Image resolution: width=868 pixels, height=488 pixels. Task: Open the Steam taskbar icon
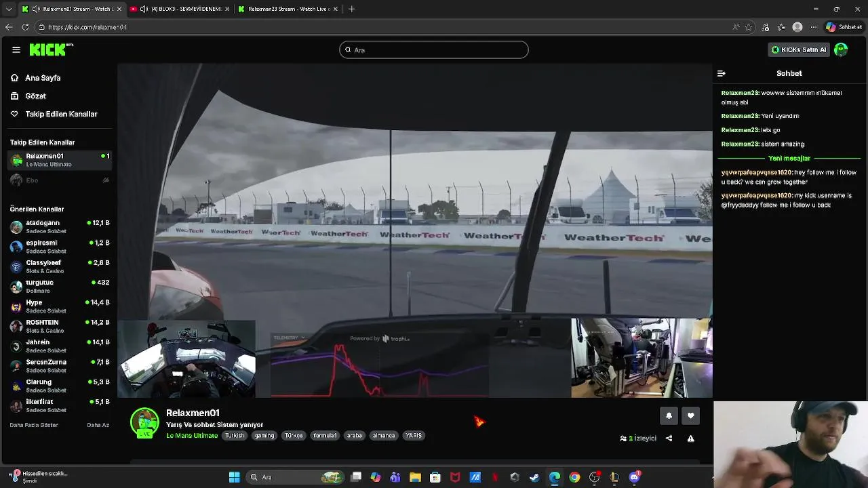coord(534,477)
